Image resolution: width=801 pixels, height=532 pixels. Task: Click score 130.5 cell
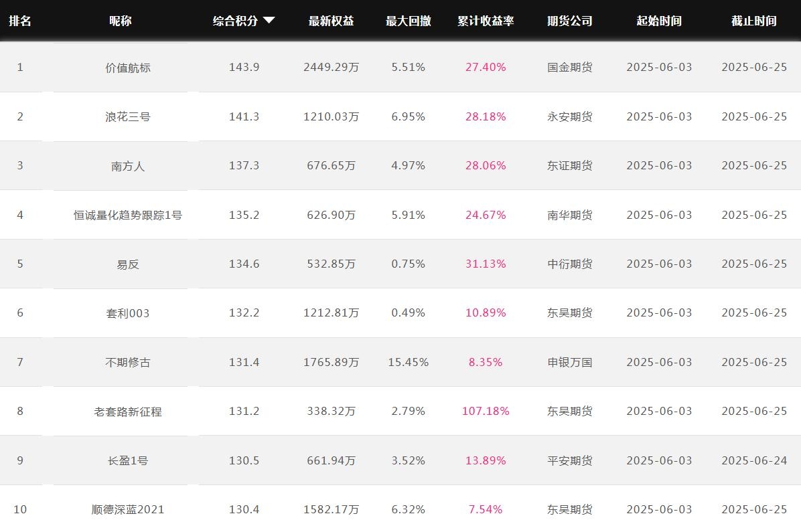tap(244, 460)
